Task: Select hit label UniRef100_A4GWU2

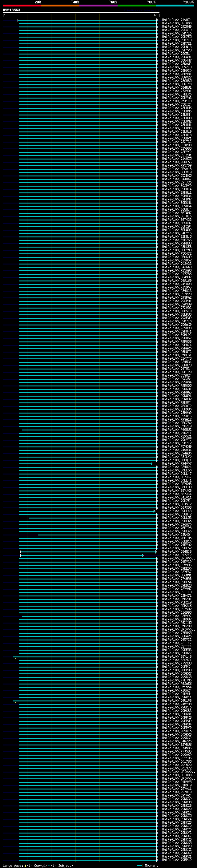Action: pos(176,430)
